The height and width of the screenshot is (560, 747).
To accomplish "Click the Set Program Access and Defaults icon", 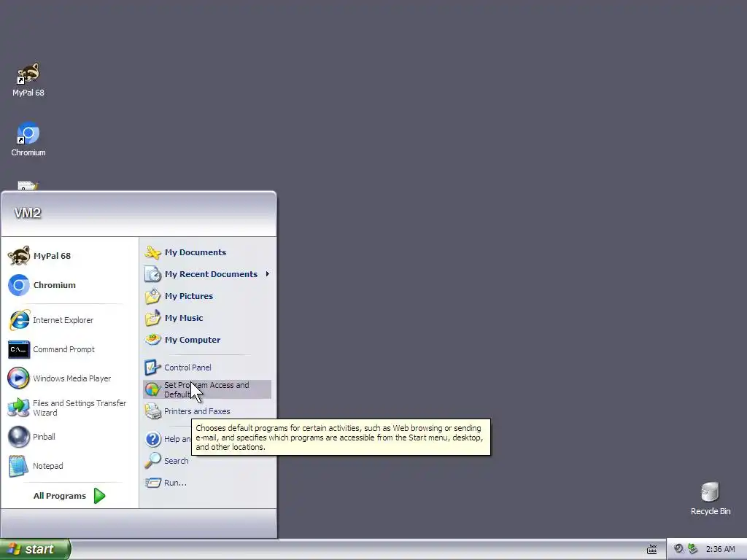I will (153, 389).
